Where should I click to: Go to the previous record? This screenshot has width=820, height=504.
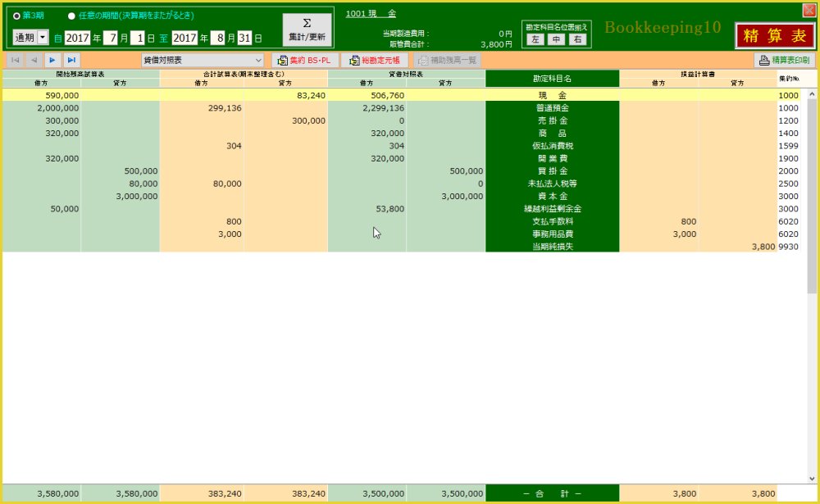point(34,60)
